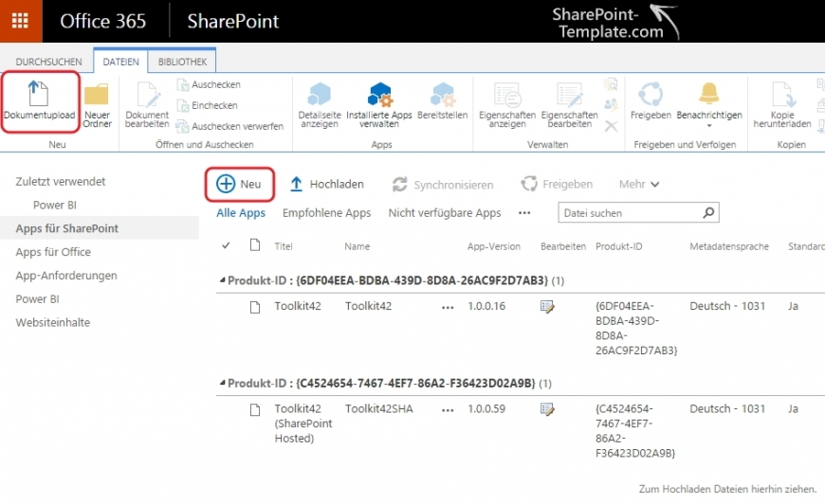The width and height of the screenshot is (825, 504).
Task: Sort by the Name column header
Action: pos(357,246)
